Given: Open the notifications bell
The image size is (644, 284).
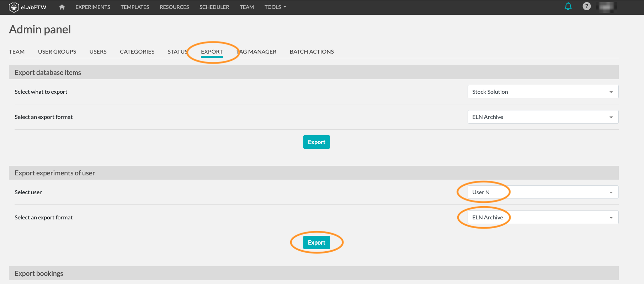Looking at the screenshot, I should (568, 6).
